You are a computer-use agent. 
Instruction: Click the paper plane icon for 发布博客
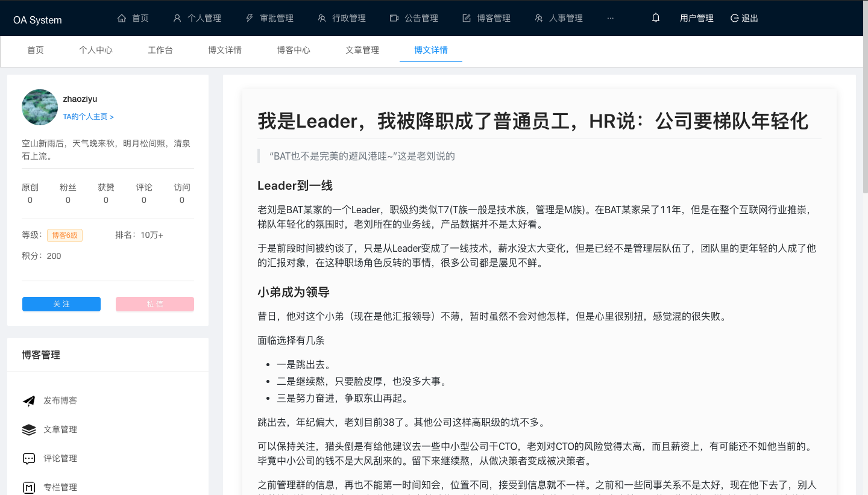pyautogui.click(x=29, y=401)
